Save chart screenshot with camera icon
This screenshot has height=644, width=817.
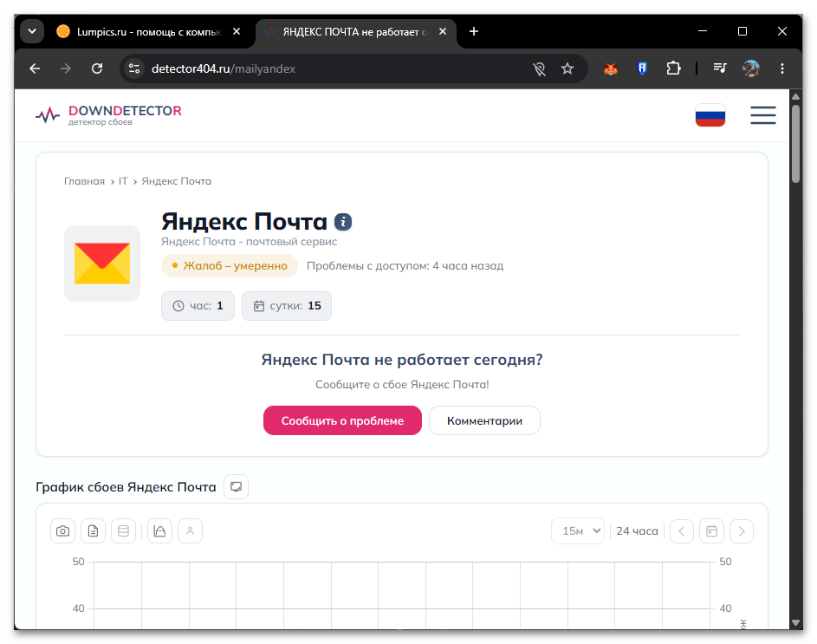tap(63, 531)
